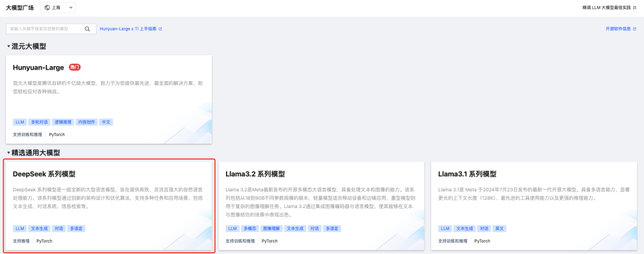Click 多语言 tag on DeepSeek card
The width and height of the screenshot is (644, 254).
pyautogui.click(x=76, y=228)
